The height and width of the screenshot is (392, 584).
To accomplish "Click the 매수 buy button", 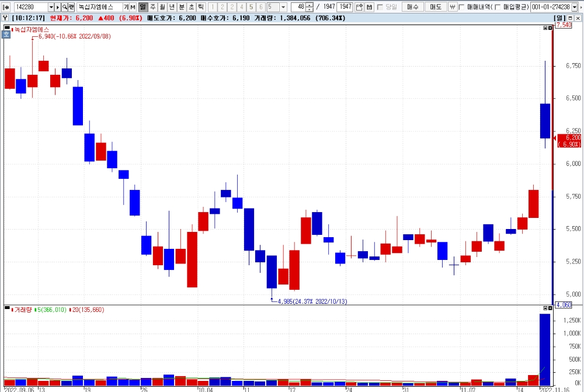I will 413,6.
